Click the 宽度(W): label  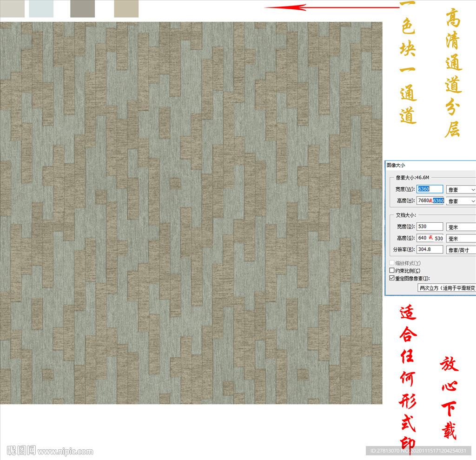click(405, 189)
